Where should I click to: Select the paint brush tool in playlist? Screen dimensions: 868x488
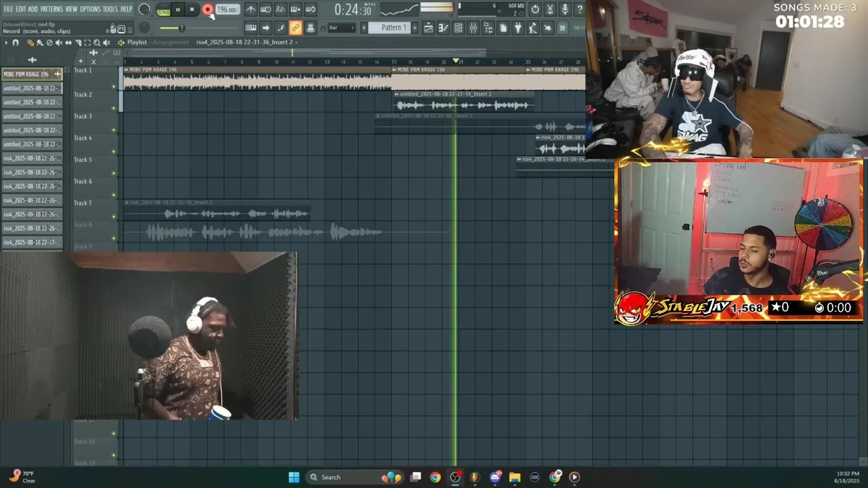coord(40,42)
